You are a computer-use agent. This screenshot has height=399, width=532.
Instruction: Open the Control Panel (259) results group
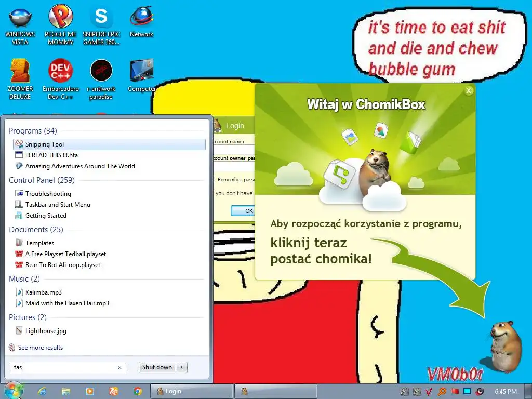[x=42, y=180]
